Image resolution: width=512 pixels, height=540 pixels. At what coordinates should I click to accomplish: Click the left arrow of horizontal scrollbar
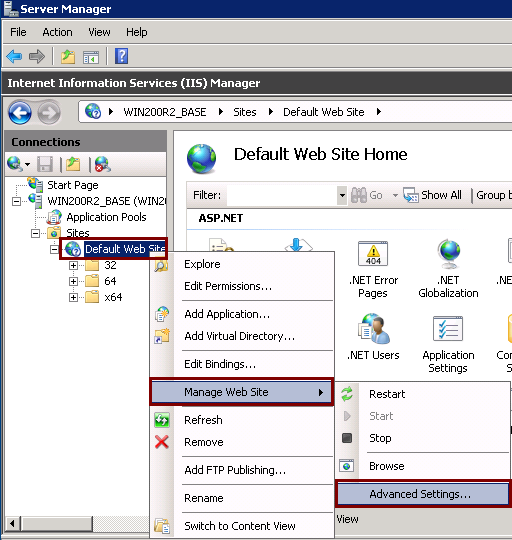13,524
